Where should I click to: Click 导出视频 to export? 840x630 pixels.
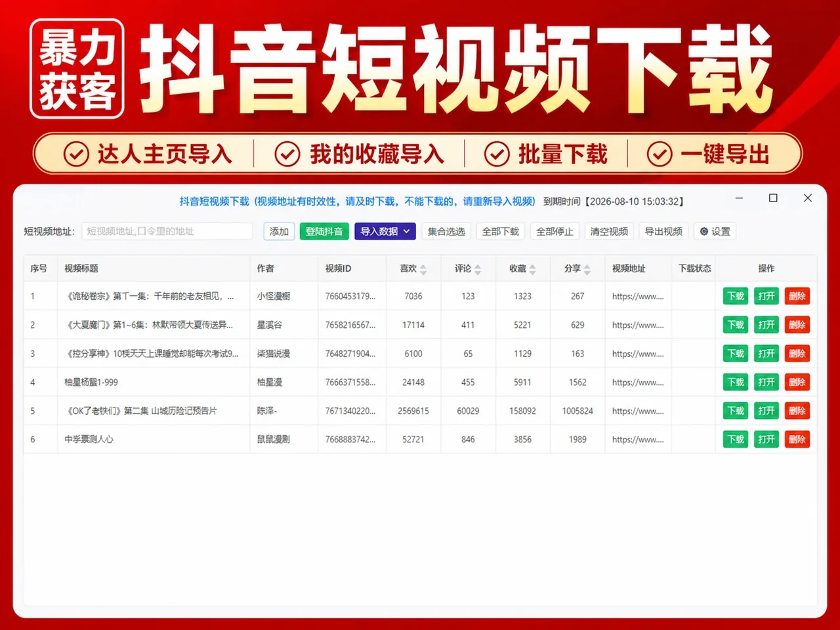point(663,232)
